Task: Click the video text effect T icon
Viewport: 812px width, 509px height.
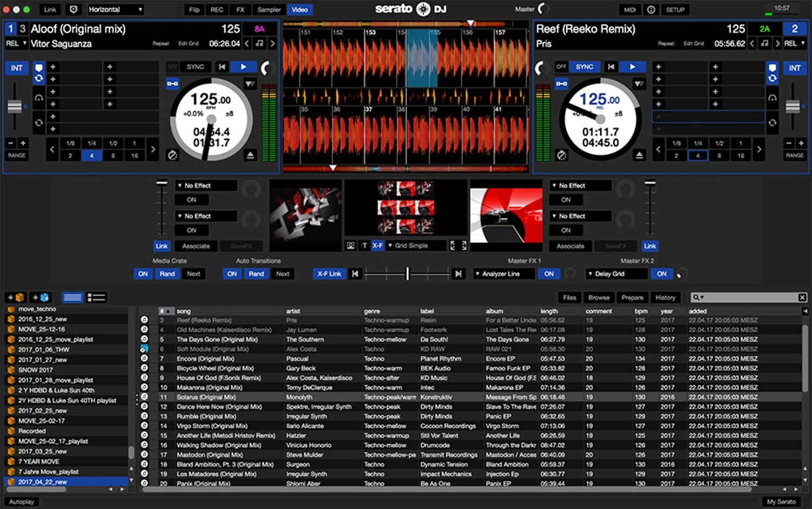Action: (364, 245)
